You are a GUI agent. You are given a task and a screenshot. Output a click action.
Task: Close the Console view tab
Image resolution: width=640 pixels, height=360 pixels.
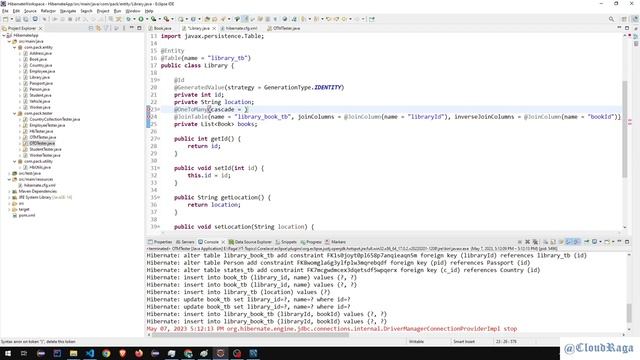[x=223, y=242]
